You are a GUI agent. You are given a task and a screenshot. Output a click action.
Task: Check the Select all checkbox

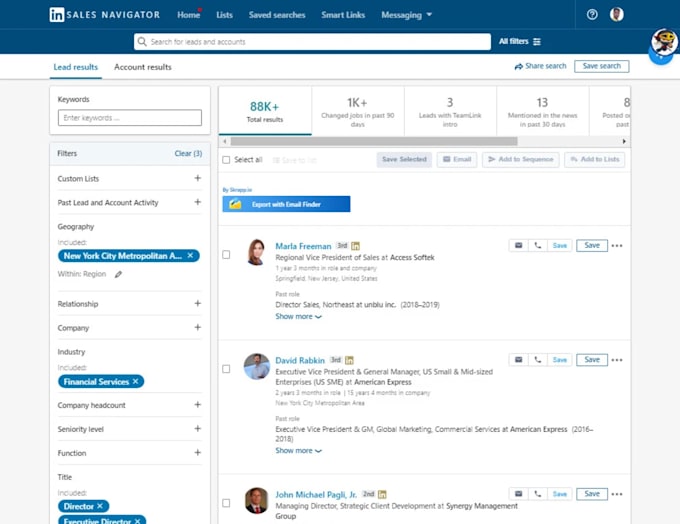click(226, 160)
